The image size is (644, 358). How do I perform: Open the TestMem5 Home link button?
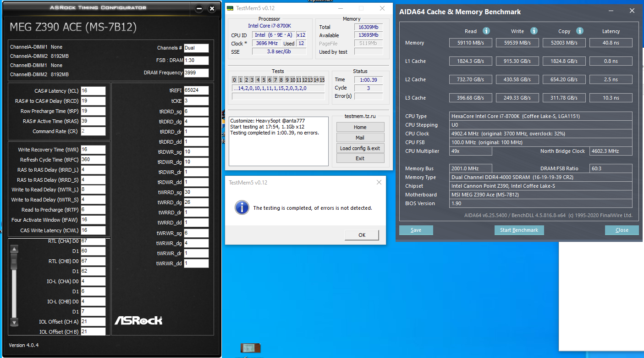(360, 127)
